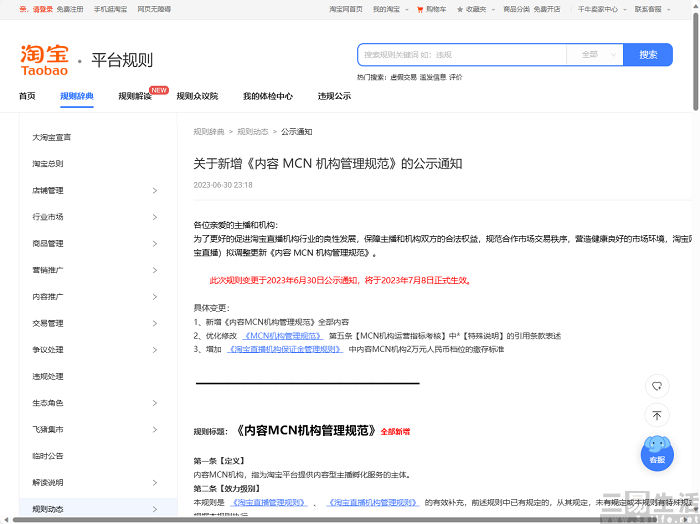Switch to 违规公示 tab
700x524 pixels.
pos(334,97)
